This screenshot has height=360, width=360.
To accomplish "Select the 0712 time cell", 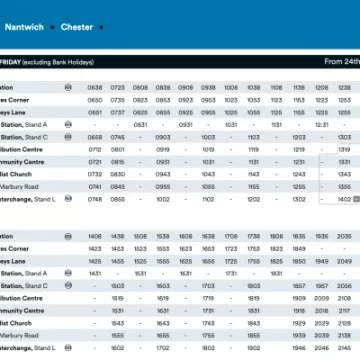I will [95, 150].
